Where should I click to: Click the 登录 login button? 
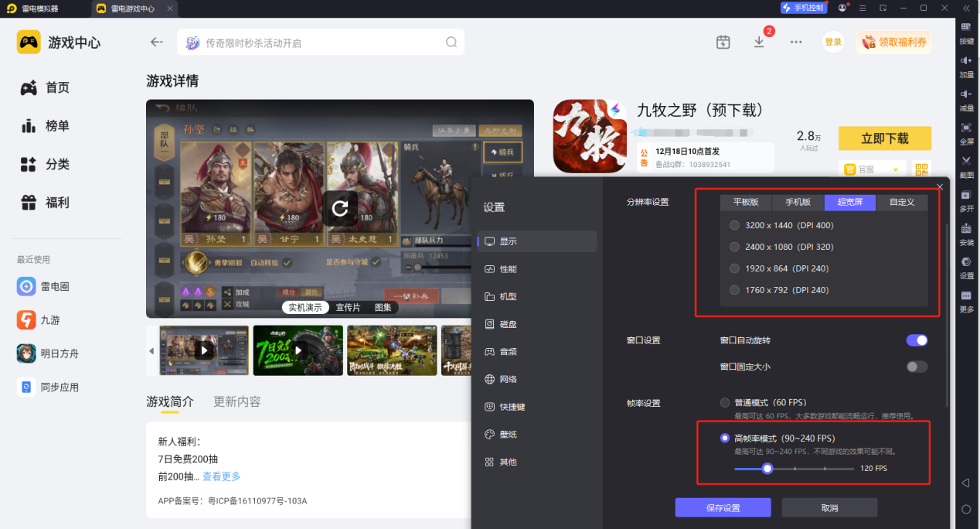[x=833, y=43]
